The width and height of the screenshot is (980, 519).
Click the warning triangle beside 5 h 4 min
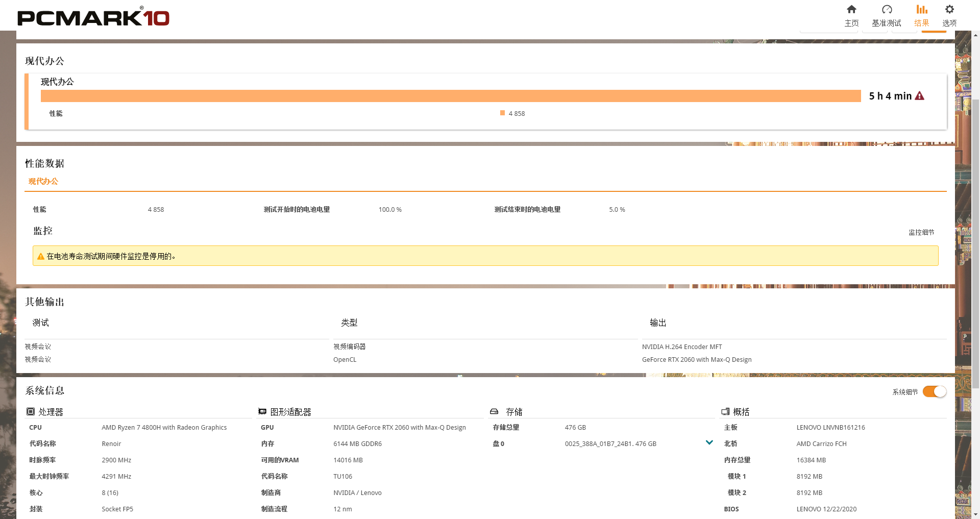920,95
